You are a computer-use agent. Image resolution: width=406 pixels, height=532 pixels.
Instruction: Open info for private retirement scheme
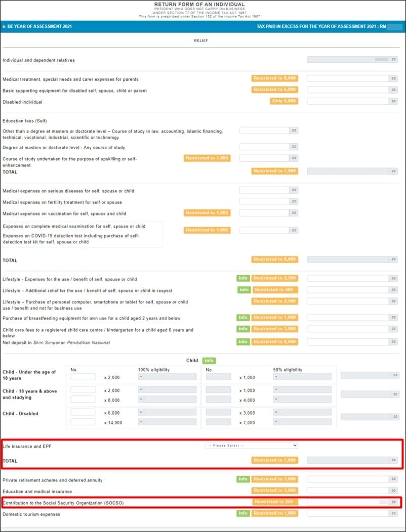(x=243, y=479)
